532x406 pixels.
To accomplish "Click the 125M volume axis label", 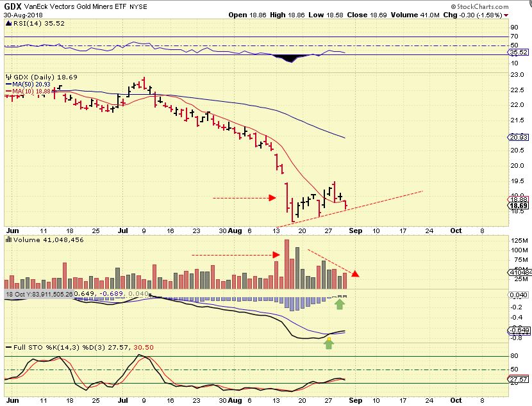I will tap(519, 241).
